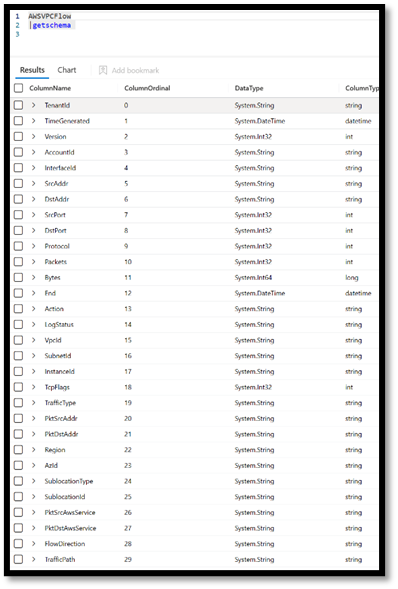Expand the DstPort row details
The image size is (398, 589).
coord(34,230)
